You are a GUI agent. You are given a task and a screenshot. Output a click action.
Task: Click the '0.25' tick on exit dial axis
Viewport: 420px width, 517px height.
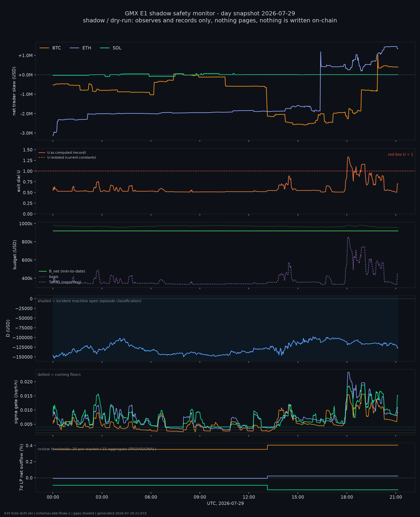pyautogui.click(x=28, y=203)
